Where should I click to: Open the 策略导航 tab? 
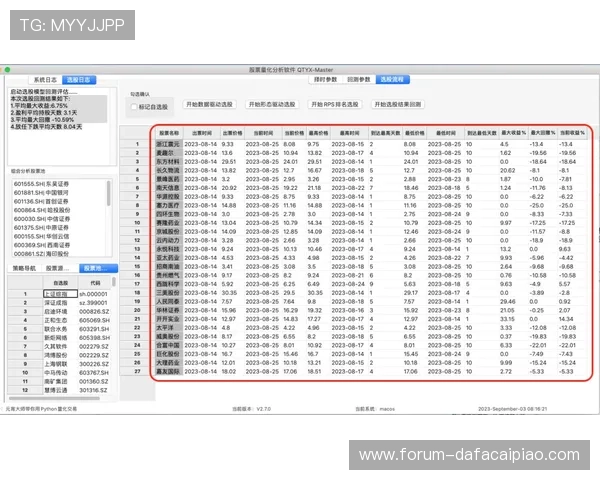24,268
